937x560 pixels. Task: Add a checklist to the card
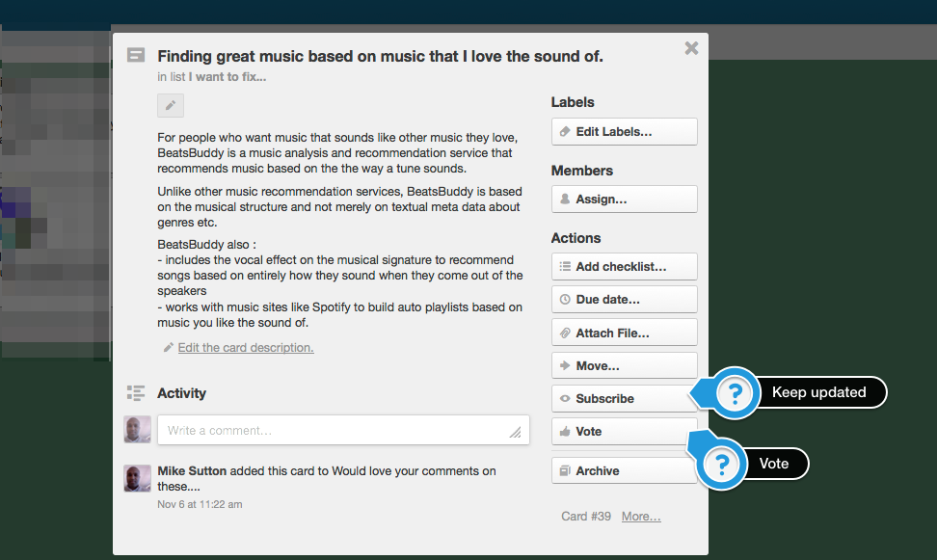(x=624, y=267)
